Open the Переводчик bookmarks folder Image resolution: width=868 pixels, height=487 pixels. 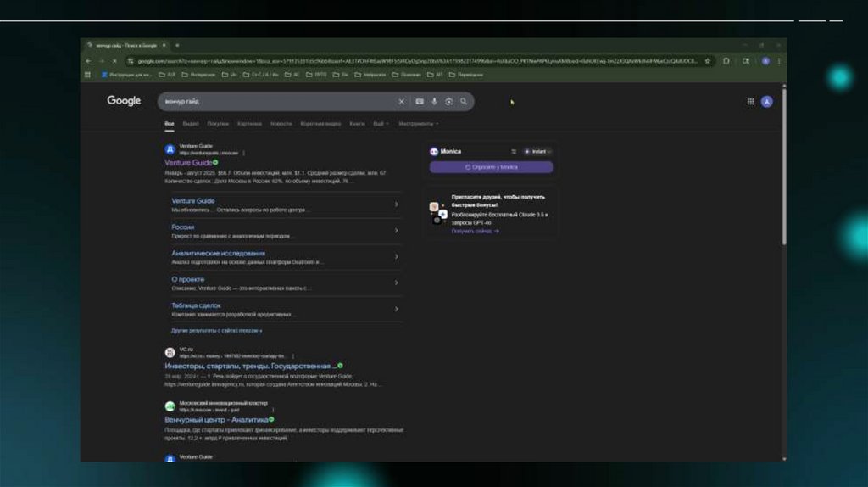point(465,75)
